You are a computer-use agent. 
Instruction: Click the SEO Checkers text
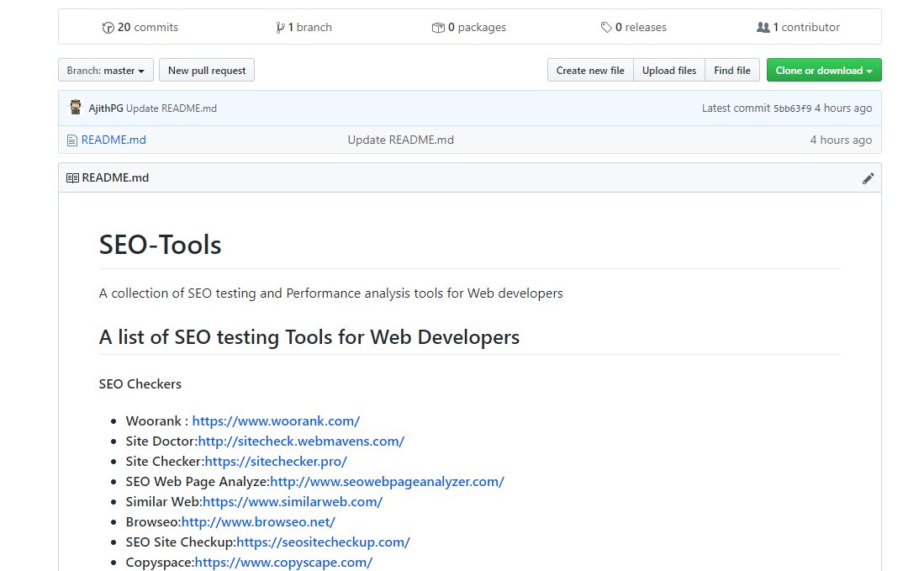(x=140, y=384)
